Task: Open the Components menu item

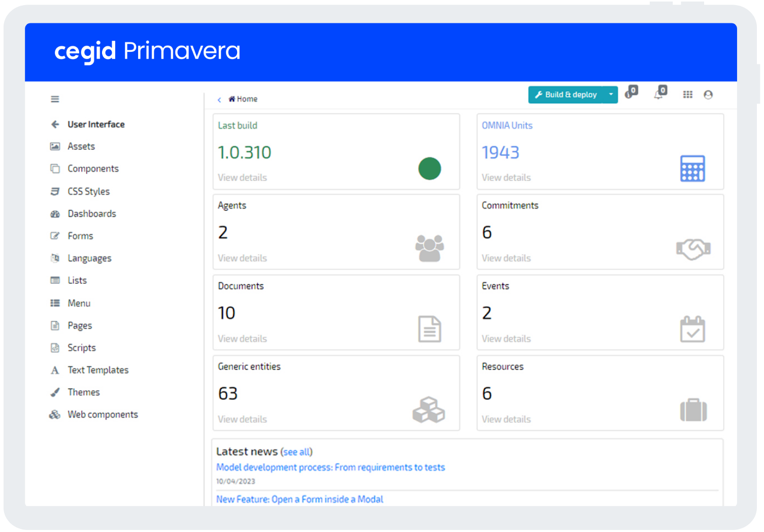Action: click(x=93, y=169)
